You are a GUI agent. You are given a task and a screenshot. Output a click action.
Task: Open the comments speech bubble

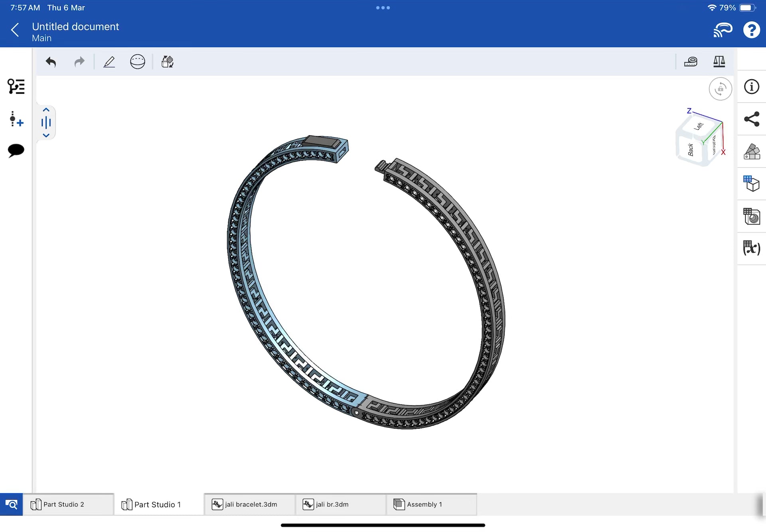tap(16, 150)
